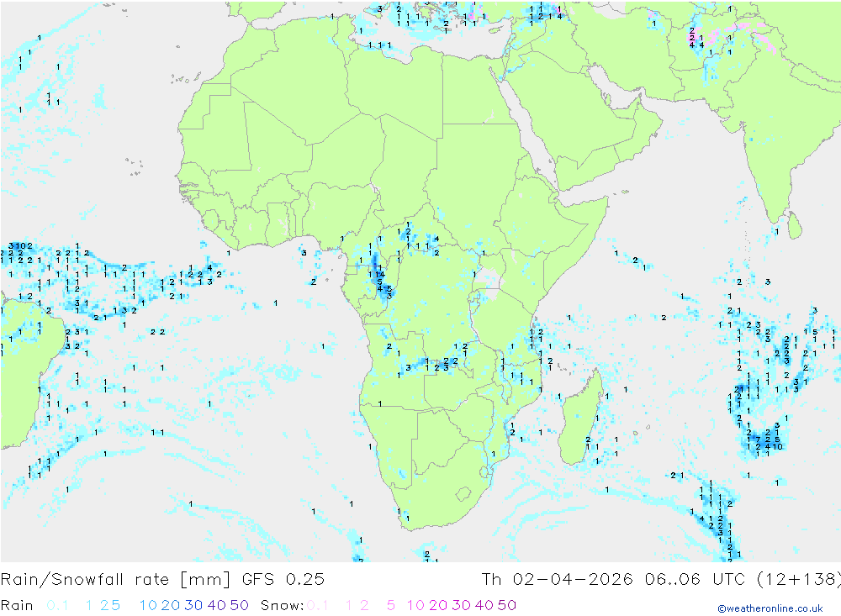Select the Rain 20 legend value

click(171, 605)
